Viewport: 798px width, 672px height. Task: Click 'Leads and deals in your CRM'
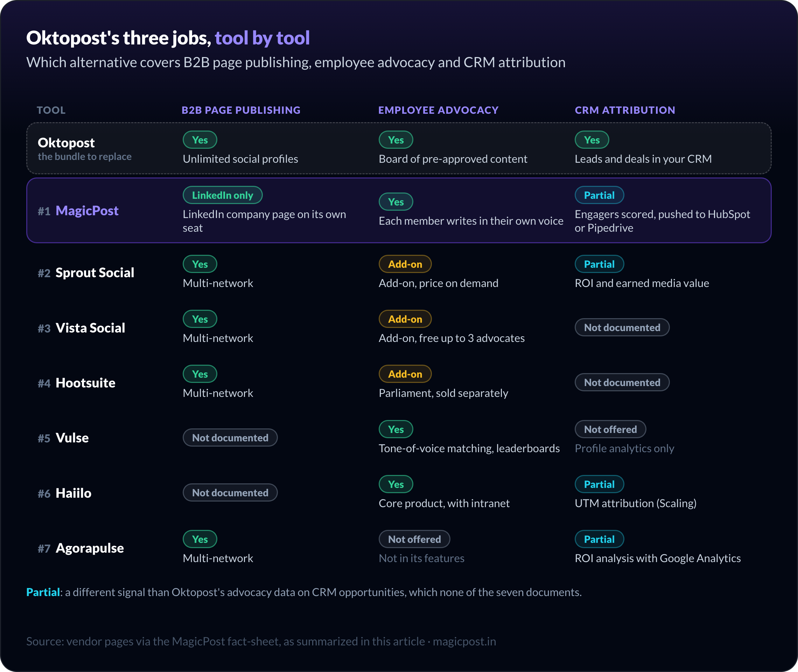coord(643,159)
